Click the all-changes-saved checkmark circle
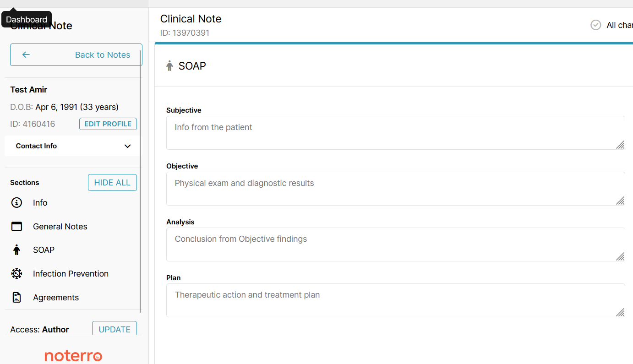Viewport: 633px width, 364px height. coord(595,25)
